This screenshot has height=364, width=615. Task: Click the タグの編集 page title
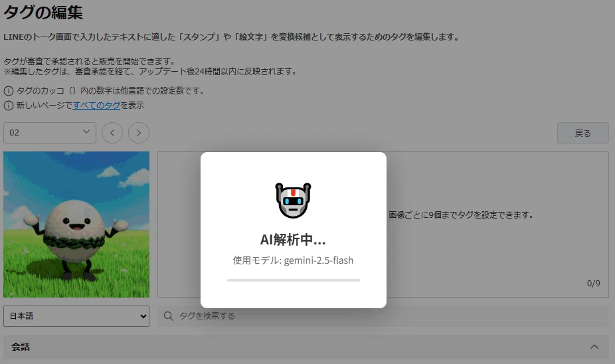43,13
